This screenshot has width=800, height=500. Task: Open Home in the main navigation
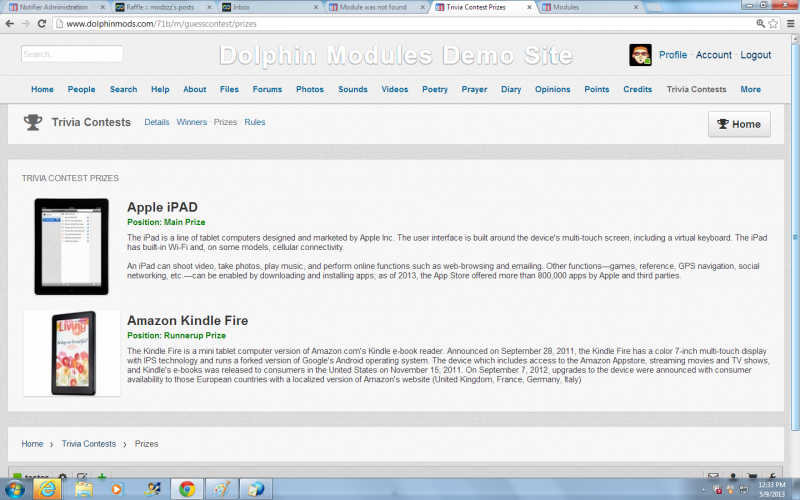click(x=42, y=89)
